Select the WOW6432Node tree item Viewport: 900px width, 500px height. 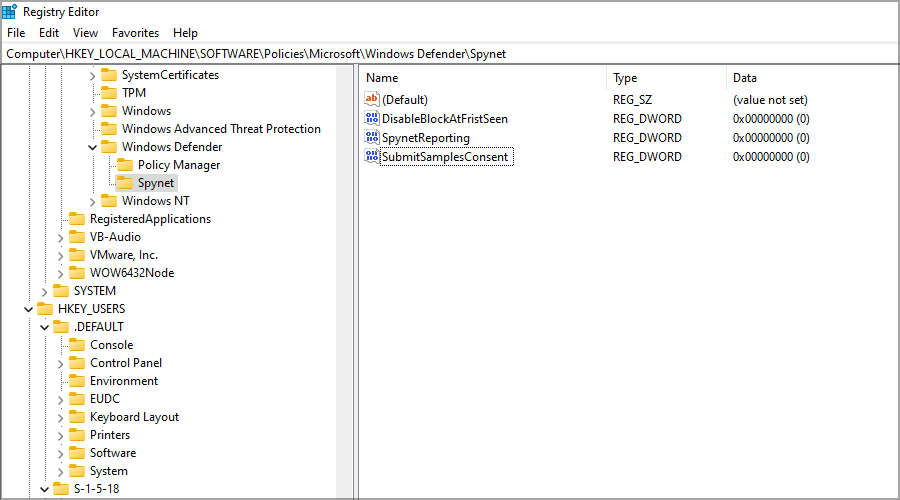[x=132, y=273]
